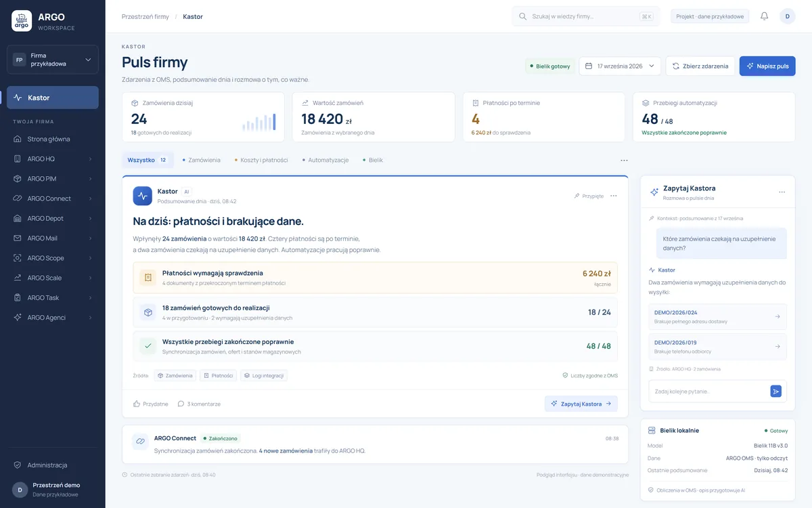812x508 pixels.
Task: Expand ARGO Connect submenu in sidebar
Action: (x=90, y=198)
